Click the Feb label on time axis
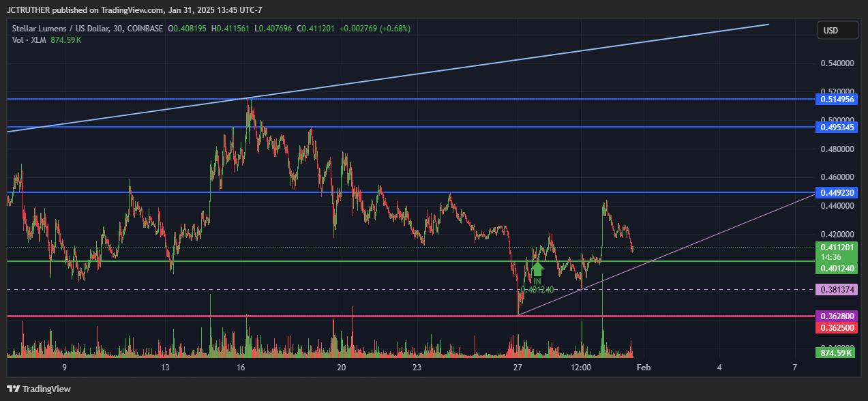Viewport: 868px width, 401px height. coord(643,368)
